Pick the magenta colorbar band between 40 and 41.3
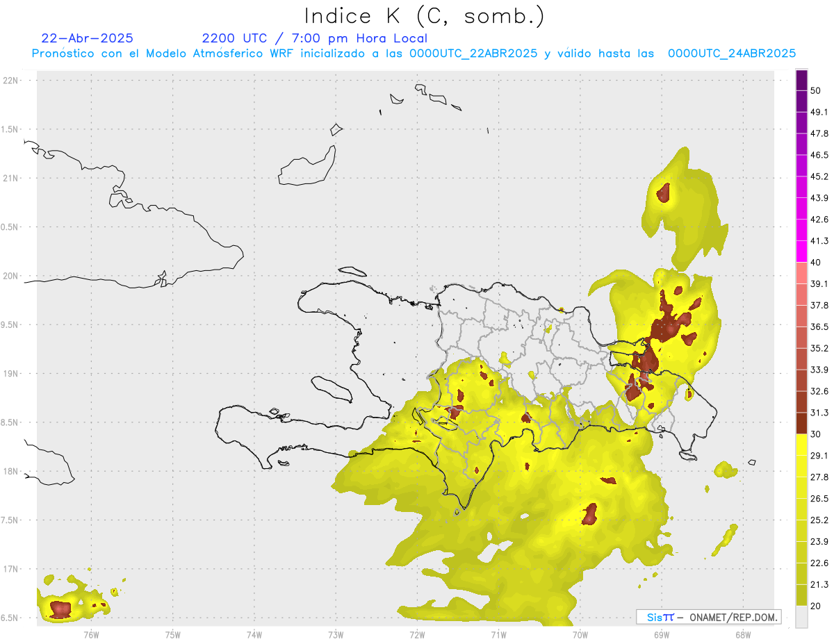834x644 pixels. [801, 251]
